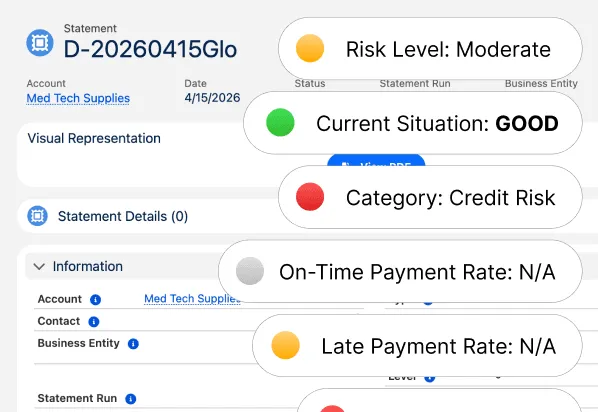Click the Statement Details section icon

click(37, 216)
